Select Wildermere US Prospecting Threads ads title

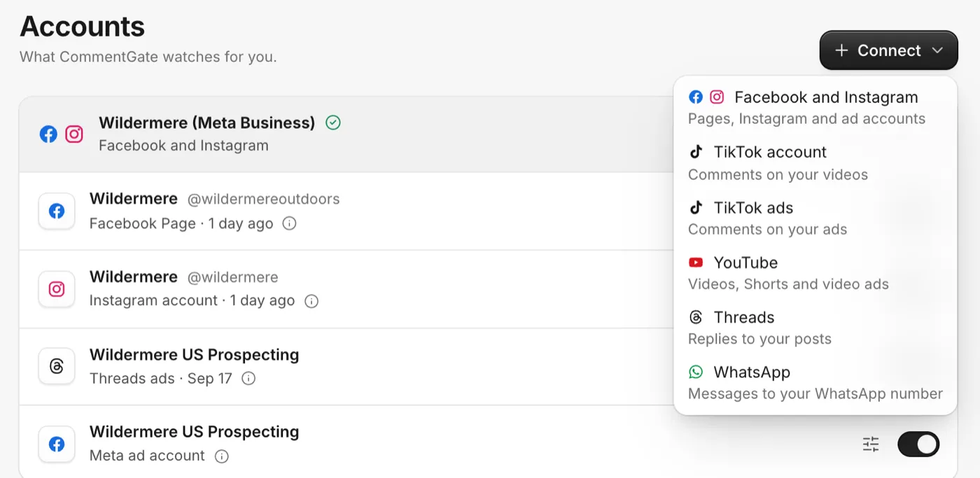pos(194,355)
